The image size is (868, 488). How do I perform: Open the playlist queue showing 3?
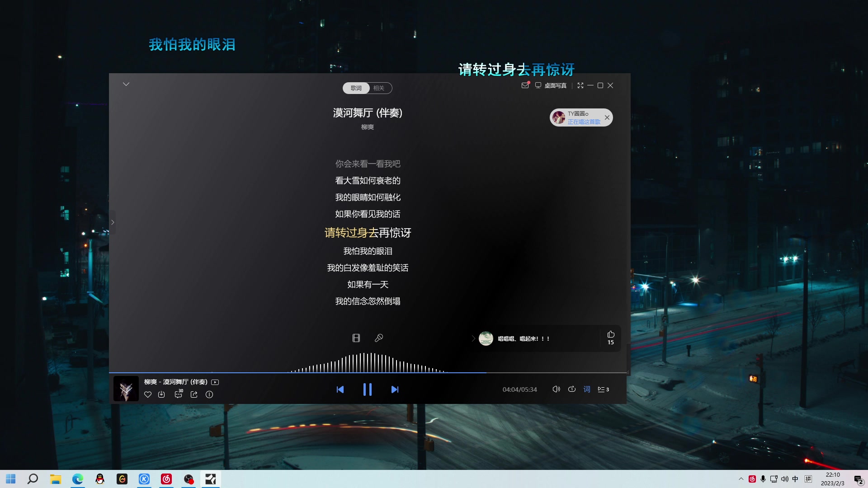click(x=604, y=389)
